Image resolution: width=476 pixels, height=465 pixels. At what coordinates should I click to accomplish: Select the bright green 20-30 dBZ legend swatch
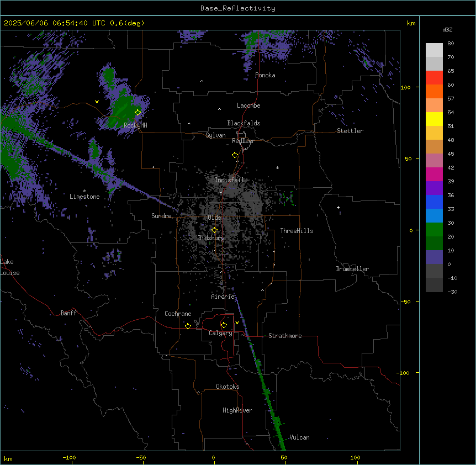pos(434,230)
